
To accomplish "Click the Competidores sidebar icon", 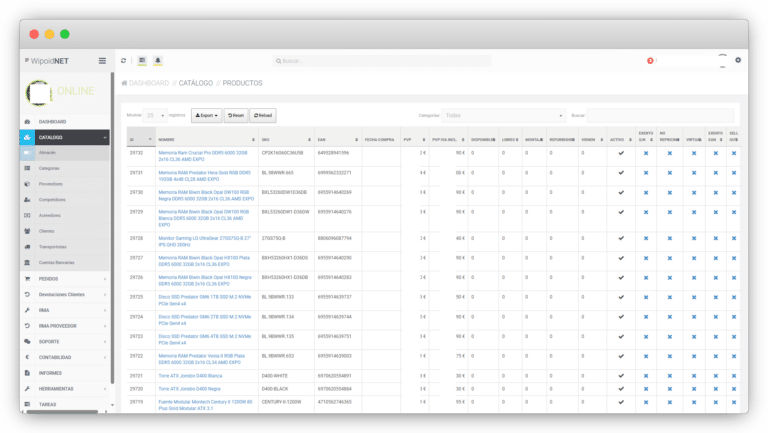I will (27, 200).
